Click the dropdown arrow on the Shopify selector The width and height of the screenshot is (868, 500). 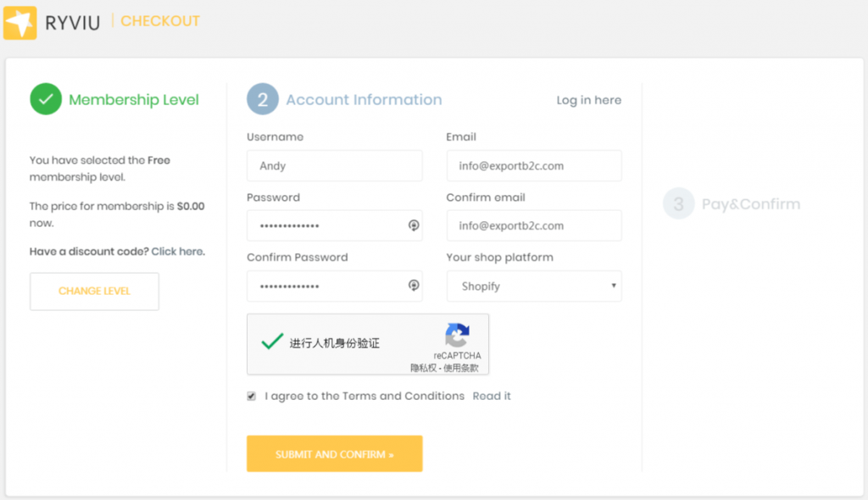[614, 286]
